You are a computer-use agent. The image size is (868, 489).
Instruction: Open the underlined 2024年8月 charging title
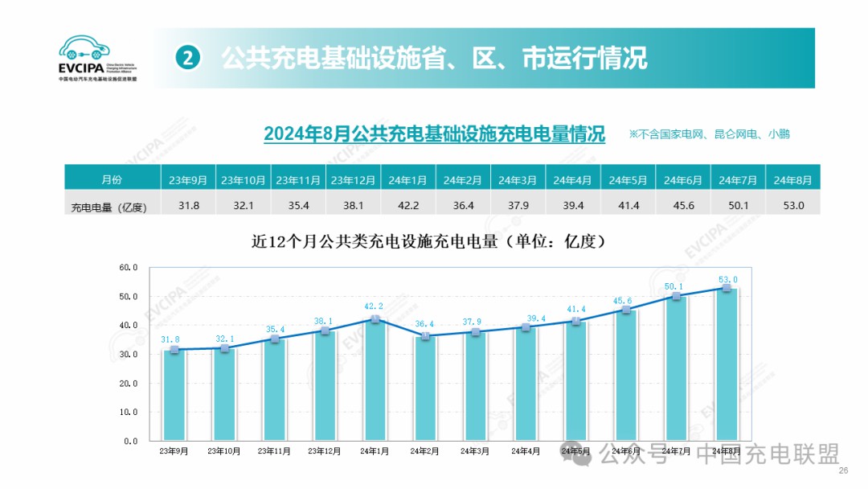(434, 134)
